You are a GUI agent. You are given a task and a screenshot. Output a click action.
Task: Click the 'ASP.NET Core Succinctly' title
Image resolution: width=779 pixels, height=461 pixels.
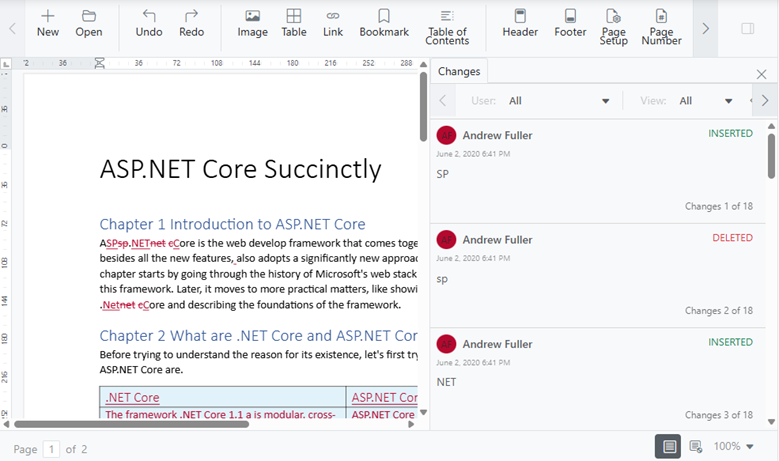[x=240, y=169]
